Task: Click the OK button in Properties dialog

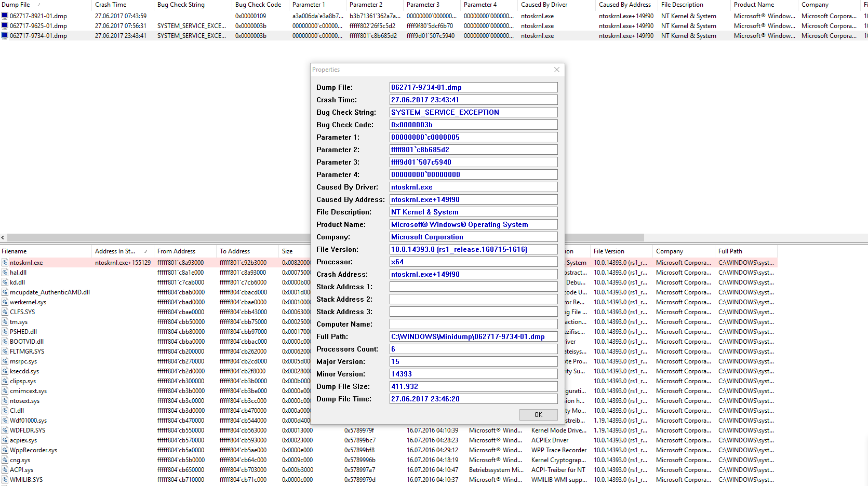Action: pyautogui.click(x=538, y=414)
